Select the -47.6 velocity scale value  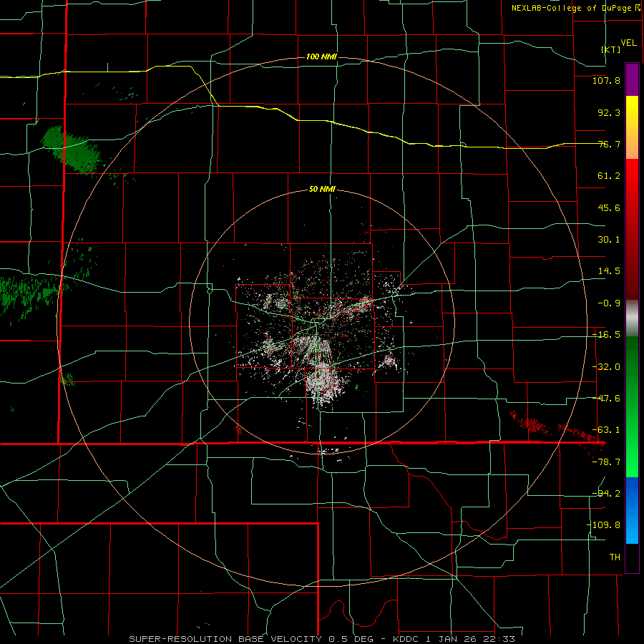[606, 399]
